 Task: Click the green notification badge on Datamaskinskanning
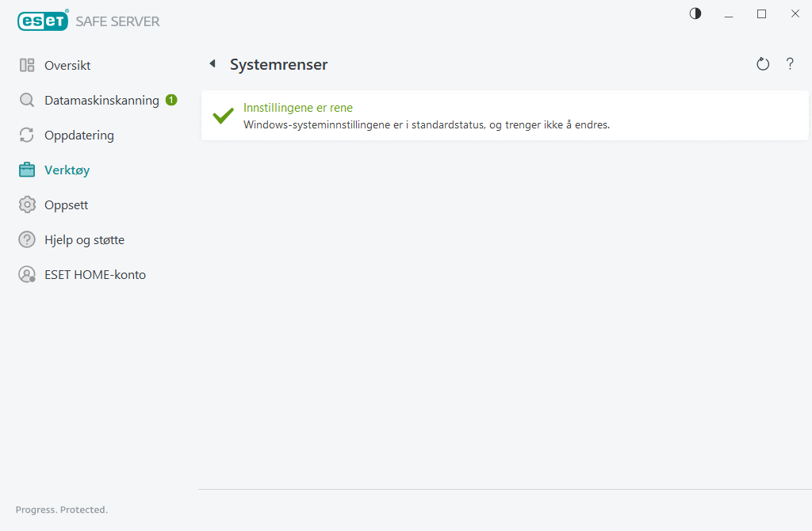click(171, 100)
